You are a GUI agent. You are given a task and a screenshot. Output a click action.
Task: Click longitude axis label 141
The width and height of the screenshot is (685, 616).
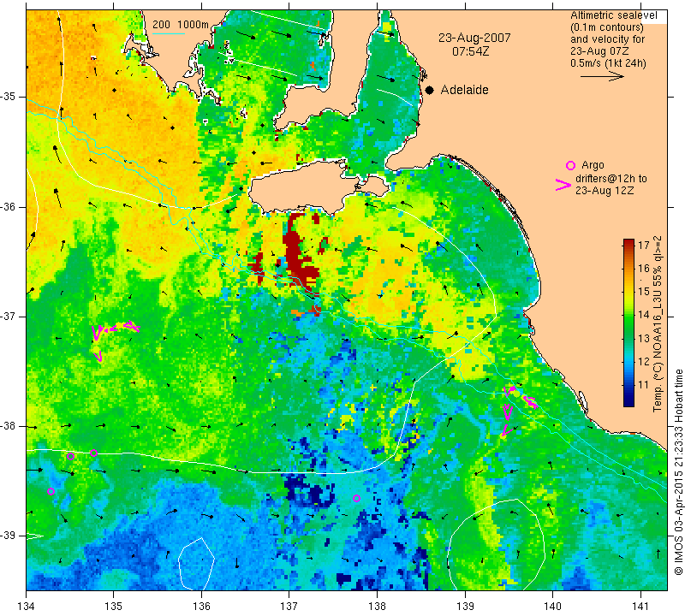coord(640,606)
